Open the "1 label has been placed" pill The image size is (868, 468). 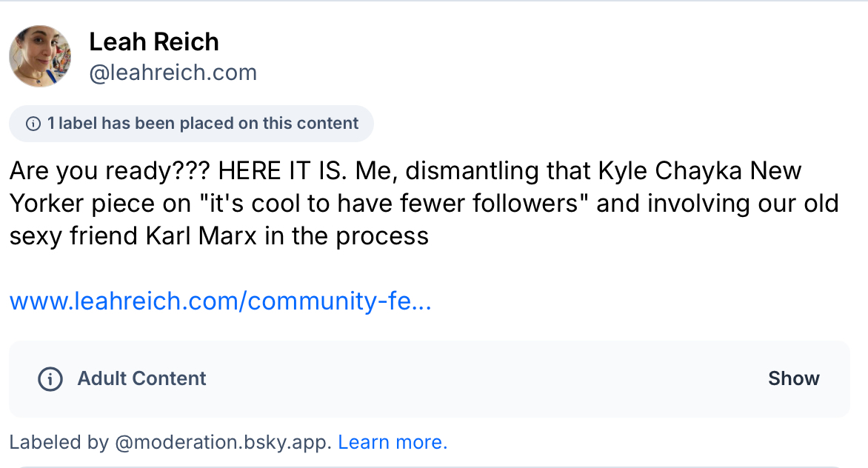pos(191,124)
